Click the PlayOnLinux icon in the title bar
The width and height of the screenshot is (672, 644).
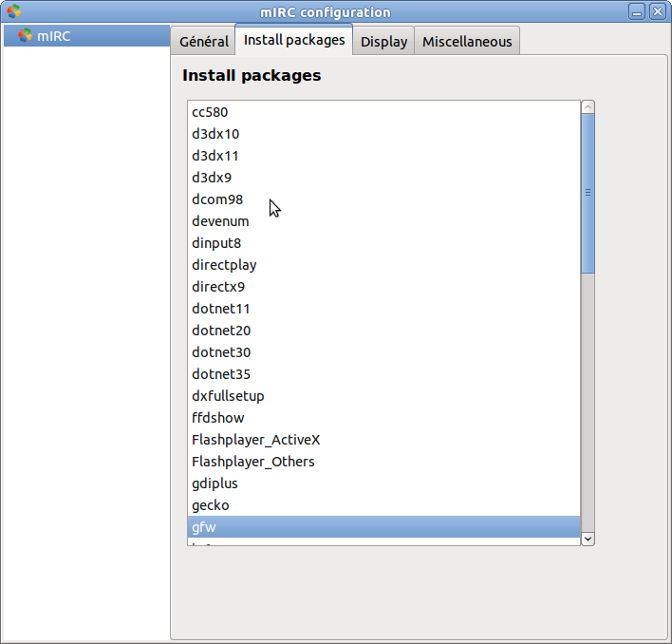point(13,11)
